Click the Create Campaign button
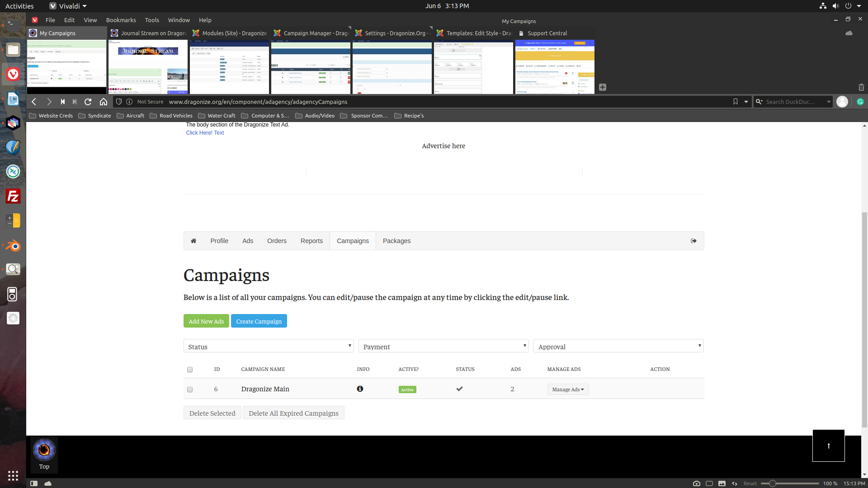 259,321
